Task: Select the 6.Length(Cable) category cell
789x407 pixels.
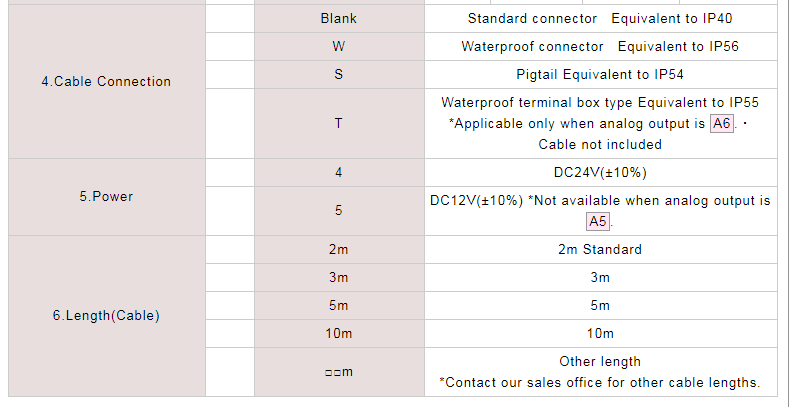Action: click(x=107, y=316)
